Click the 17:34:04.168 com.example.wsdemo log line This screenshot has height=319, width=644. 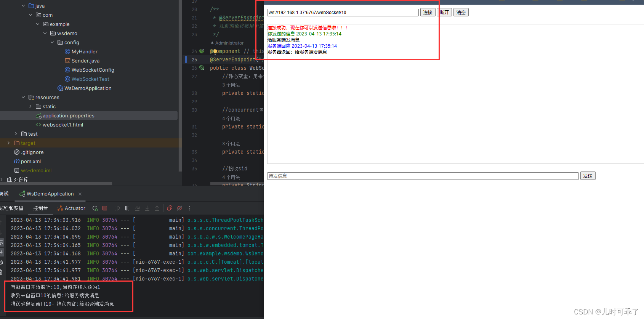pos(137,253)
